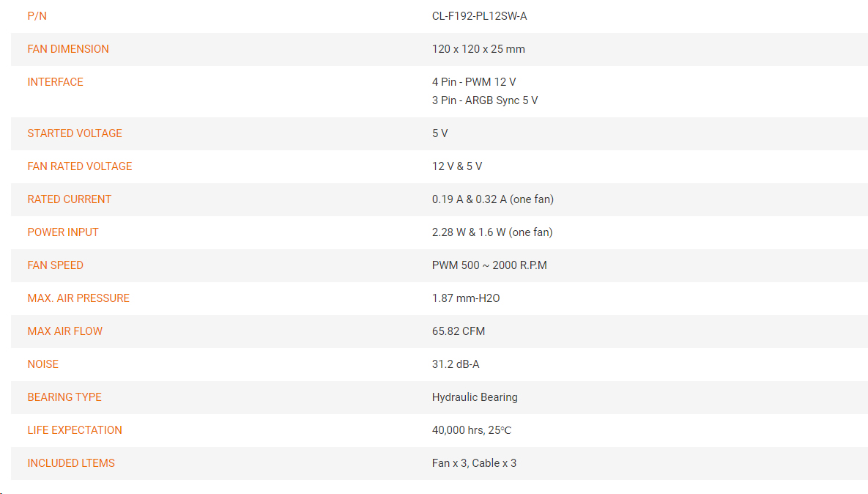Click the Hydraulic Bearing value
Viewport: 868px width, 494px height.
pyautogui.click(x=475, y=397)
